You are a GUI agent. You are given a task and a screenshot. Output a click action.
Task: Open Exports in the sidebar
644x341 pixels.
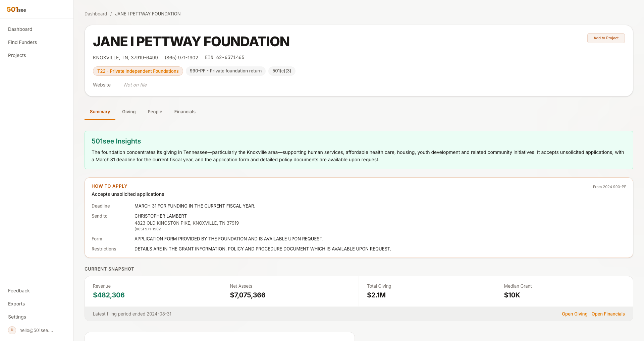(16, 304)
